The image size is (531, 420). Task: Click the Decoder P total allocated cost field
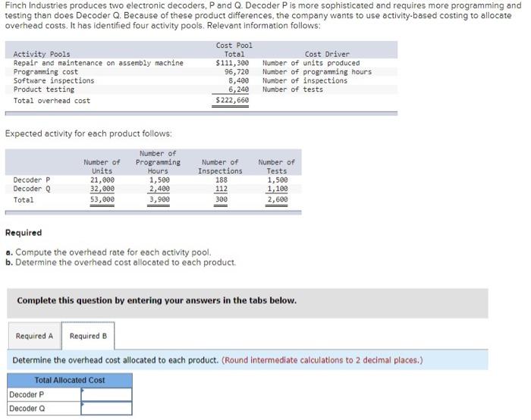(106, 394)
